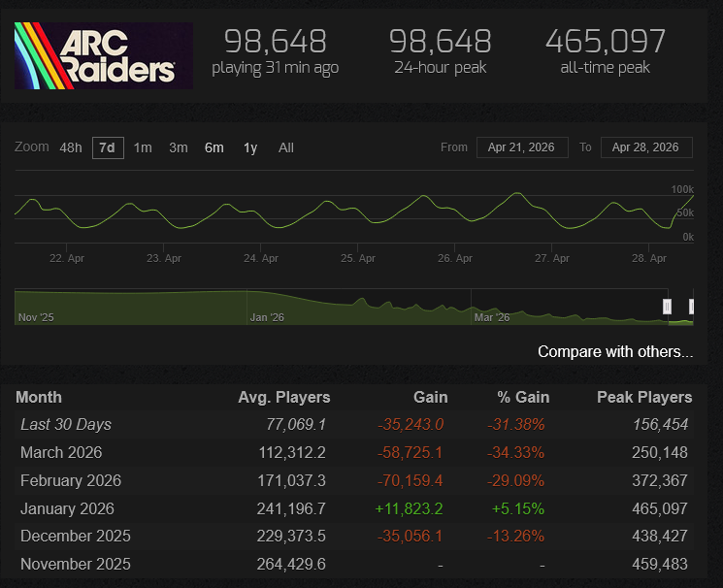Click the 24-hour peak label
The image size is (723, 588).
(440, 67)
